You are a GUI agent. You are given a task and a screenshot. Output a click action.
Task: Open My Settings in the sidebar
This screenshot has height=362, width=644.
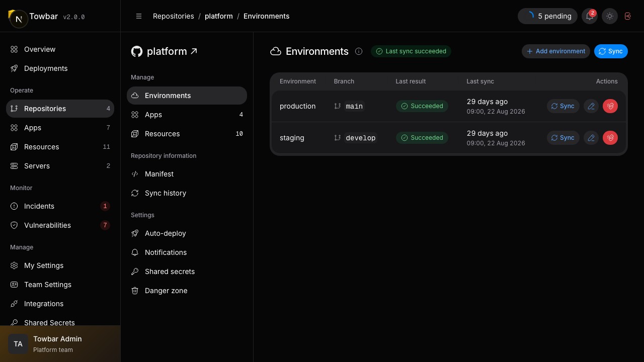point(60,265)
